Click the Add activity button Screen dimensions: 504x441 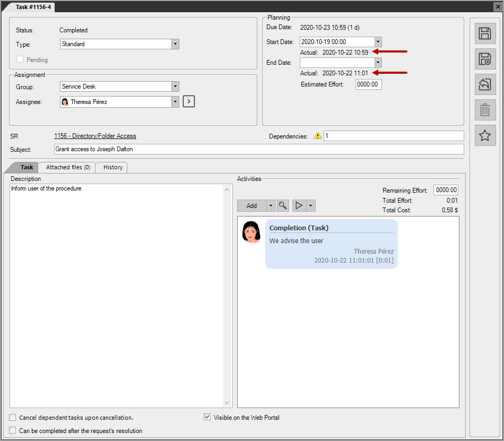(251, 205)
